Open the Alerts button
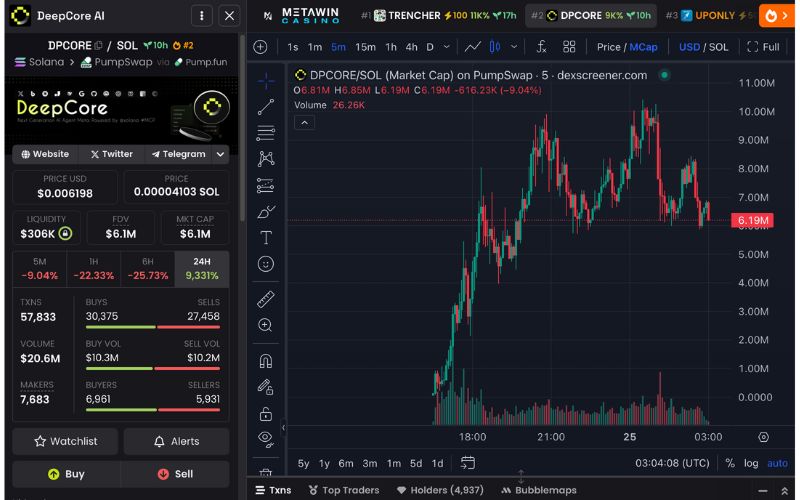 177,441
